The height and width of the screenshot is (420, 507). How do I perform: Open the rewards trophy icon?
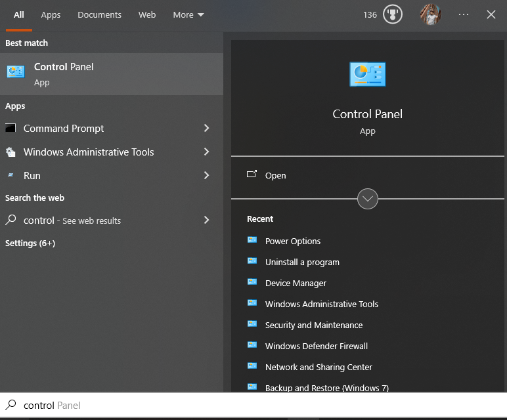click(393, 14)
